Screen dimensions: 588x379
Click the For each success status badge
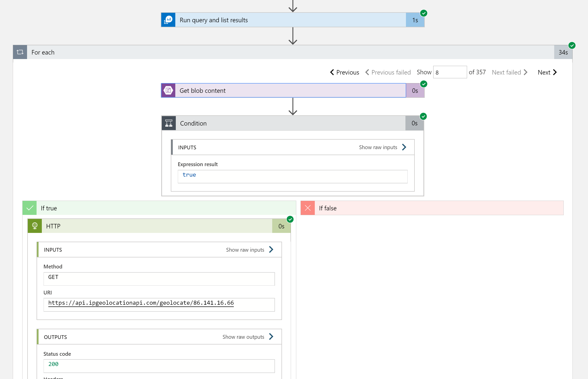pyautogui.click(x=572, y=46)
